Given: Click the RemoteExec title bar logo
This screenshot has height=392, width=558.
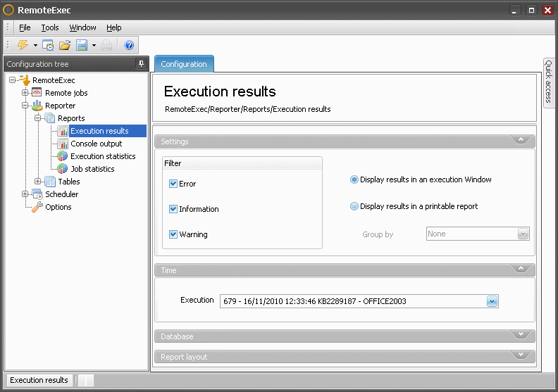Looking at the screenshot, I should pyautogui.click(x=8, y=10).
